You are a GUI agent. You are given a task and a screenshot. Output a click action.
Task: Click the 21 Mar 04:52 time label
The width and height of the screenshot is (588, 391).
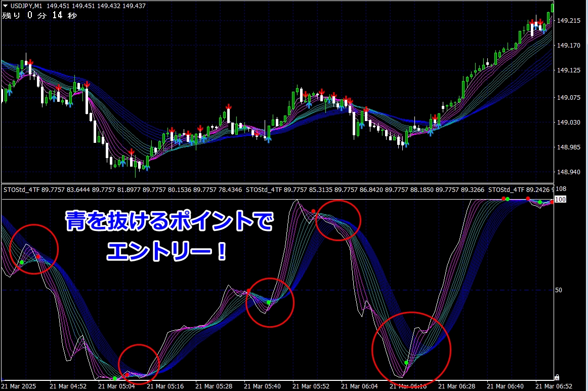click(68, 386)
